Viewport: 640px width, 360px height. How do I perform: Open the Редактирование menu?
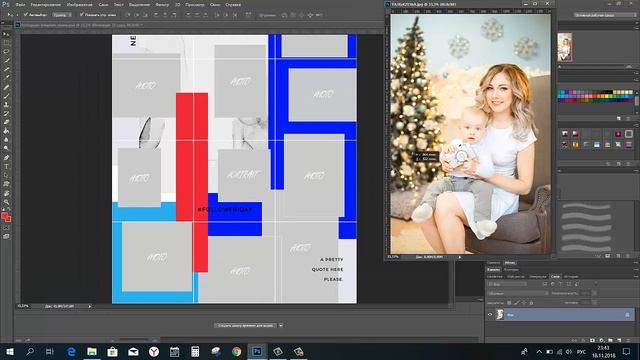point(45,5)
